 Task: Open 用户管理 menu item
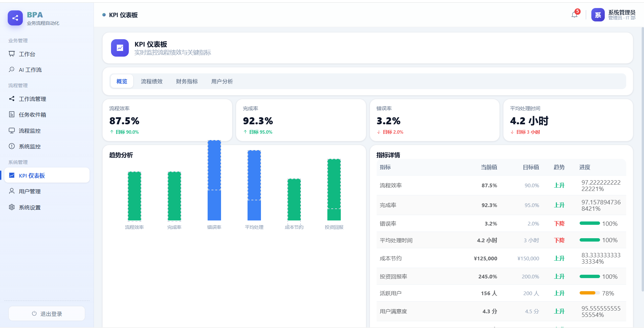point(47,191)
